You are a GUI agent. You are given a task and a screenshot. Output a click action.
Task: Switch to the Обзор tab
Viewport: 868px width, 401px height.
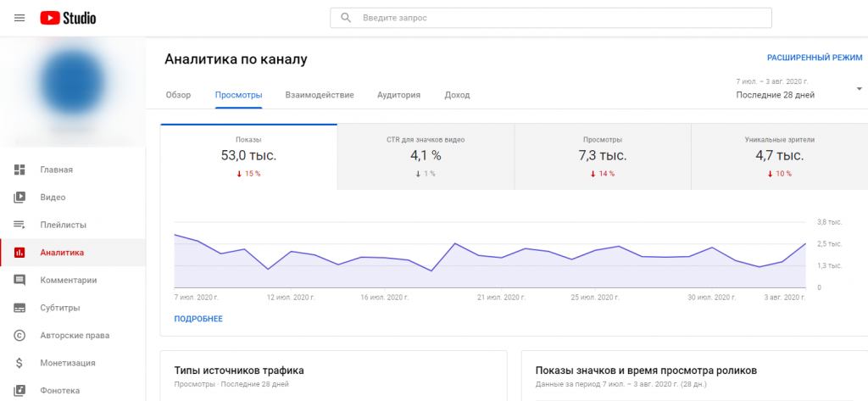coord(178,95)
